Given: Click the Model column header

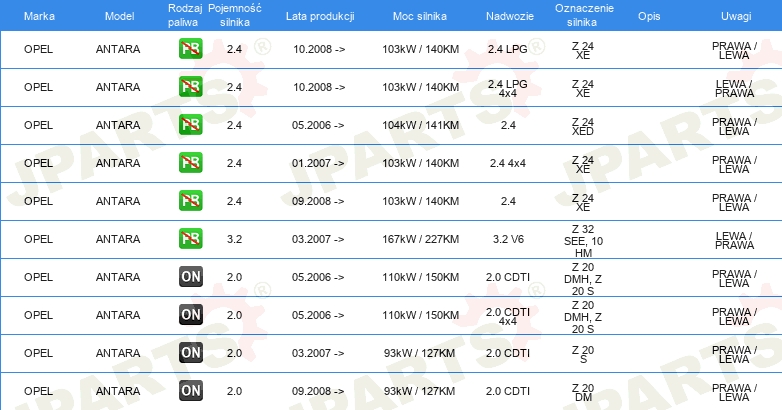Looking at the screenshot, I should point(119,16).
